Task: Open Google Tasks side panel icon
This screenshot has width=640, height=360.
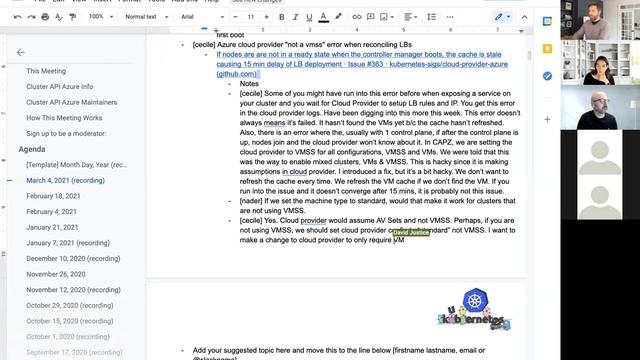Action: 547,76
